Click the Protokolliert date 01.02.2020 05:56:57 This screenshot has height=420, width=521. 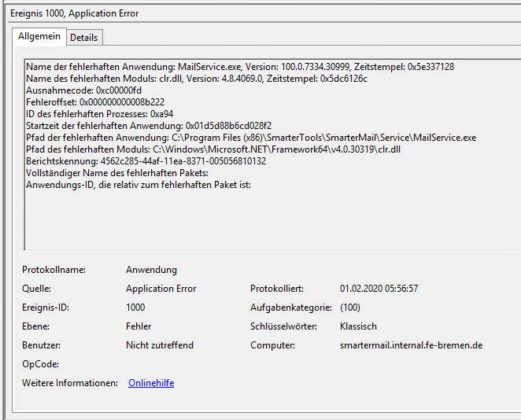(x=379, y=289)
